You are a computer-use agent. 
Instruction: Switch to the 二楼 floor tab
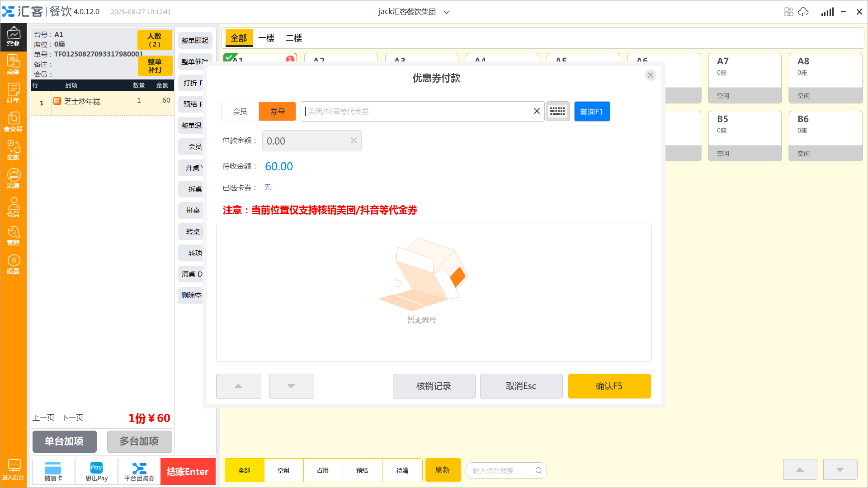click(294, 38)
